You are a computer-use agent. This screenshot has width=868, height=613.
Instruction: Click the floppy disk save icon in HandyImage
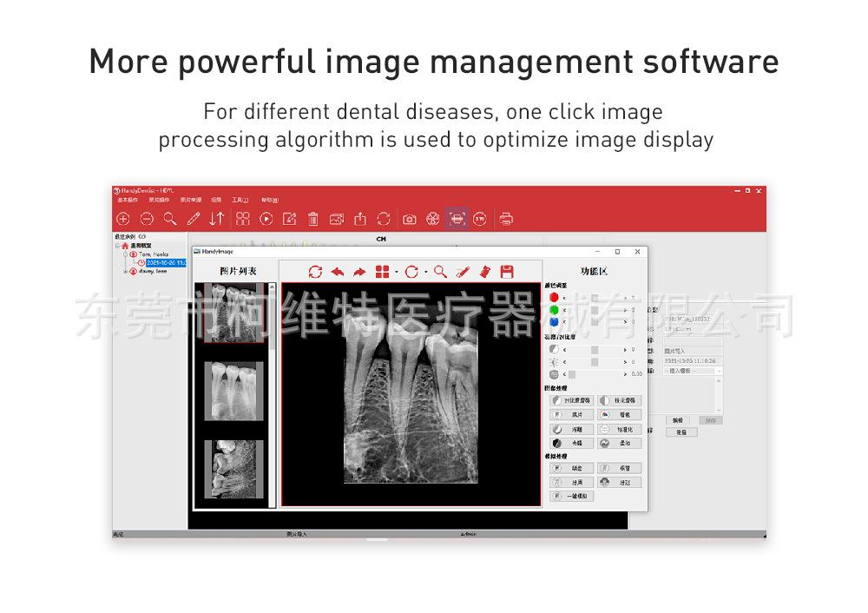click(x=507, y=272)
